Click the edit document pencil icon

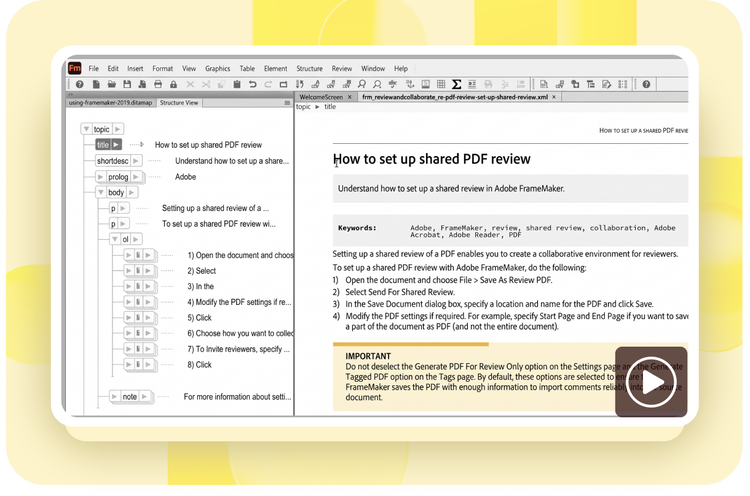[607, 84]
